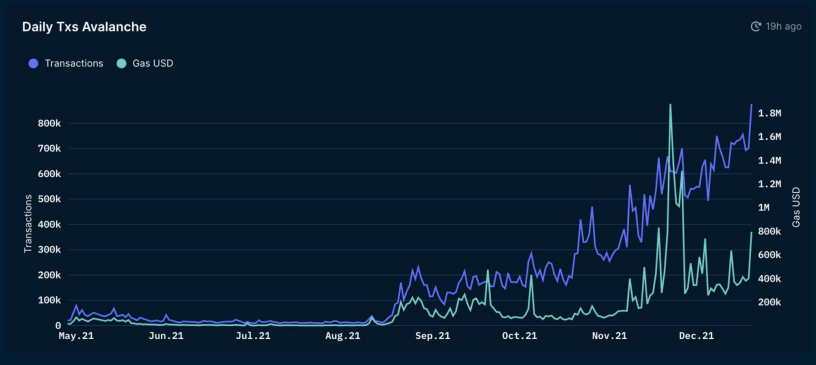
Task: Select the Jul.21 x-axis label
Action: tap(252, 337)
